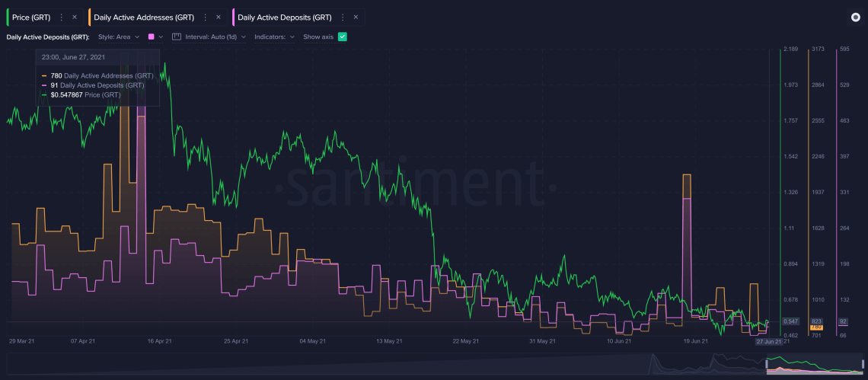The image size is (868, 380).
Task: Remove the Price (GRT) metric
Action: [x=74, y=17]
